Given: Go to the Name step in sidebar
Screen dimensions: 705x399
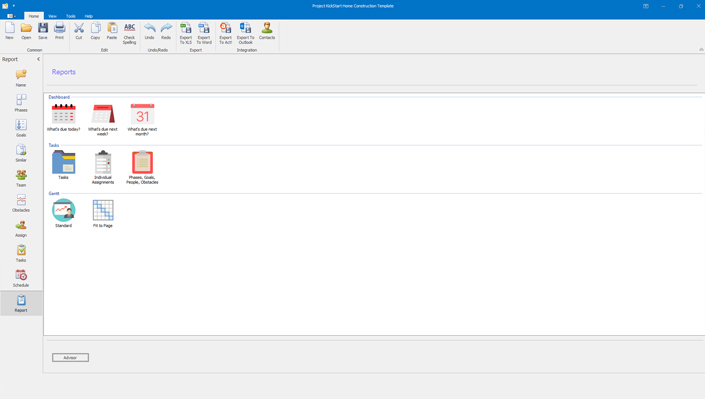Looking at the screenshot, I should click(x=21, y=78).
